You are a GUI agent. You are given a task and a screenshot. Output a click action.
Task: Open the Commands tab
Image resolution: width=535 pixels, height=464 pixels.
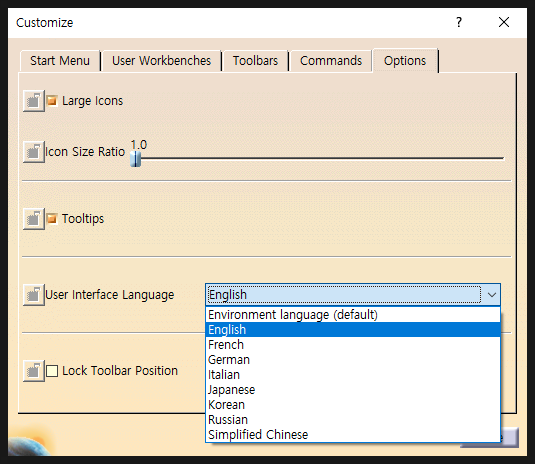coord(331,61)
